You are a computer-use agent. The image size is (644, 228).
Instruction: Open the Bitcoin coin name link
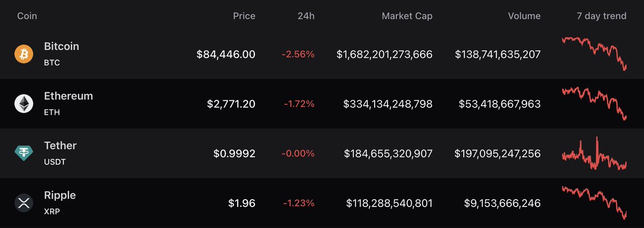61,47
